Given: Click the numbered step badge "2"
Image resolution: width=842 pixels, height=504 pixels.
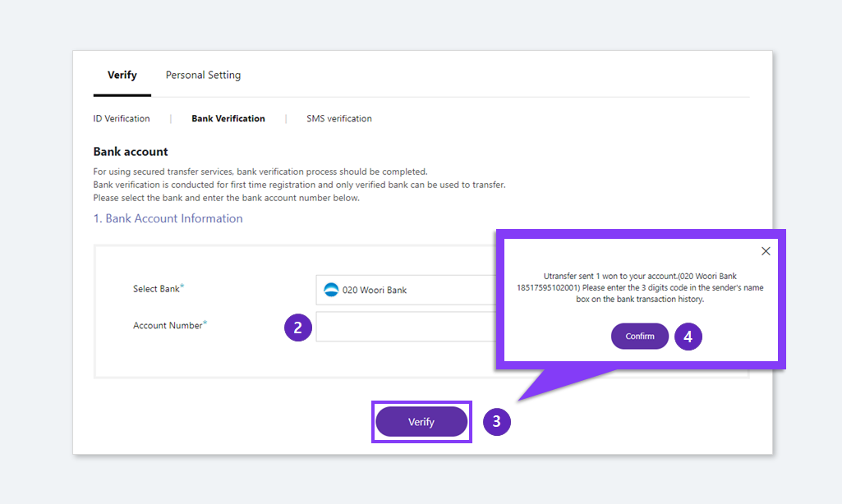Looking at the screenshot, I should point(297,327).
